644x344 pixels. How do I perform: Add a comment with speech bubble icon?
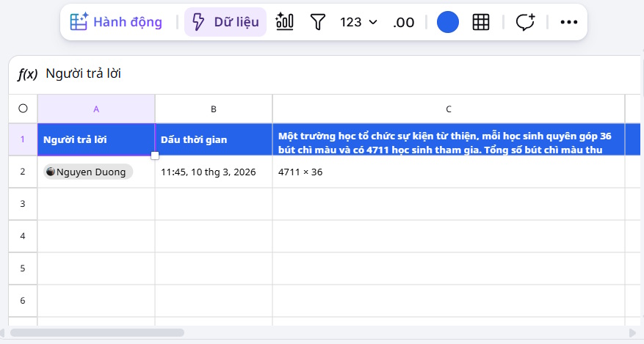[x=525, y=22]
